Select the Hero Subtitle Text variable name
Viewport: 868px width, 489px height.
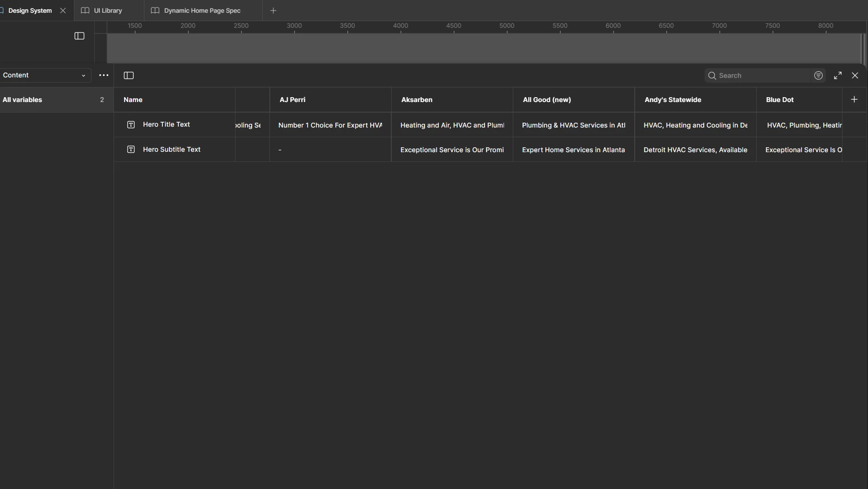tap(172, 150)
